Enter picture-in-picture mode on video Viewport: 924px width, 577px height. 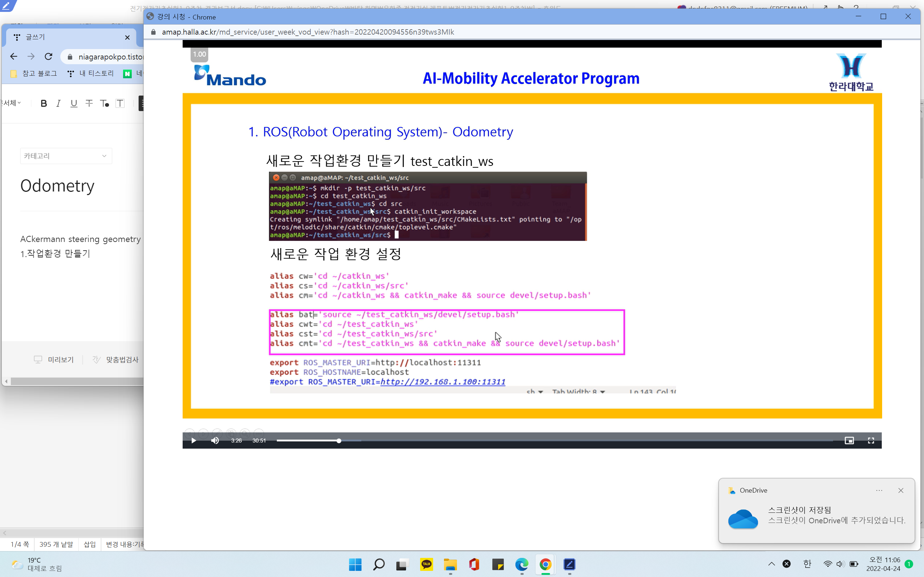click(849, 440)
